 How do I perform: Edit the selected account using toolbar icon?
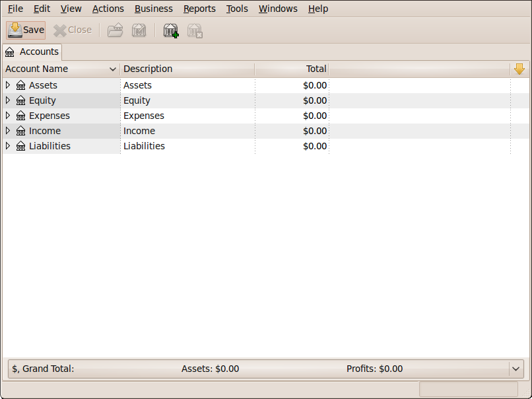pyautogui.click(x=139, y=30)
